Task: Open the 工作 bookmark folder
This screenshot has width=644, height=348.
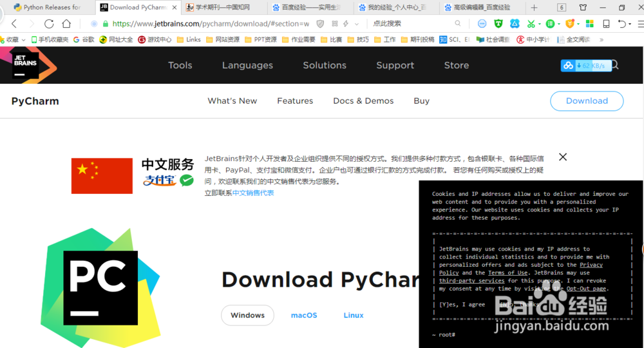Action: [x=385, y=39]
